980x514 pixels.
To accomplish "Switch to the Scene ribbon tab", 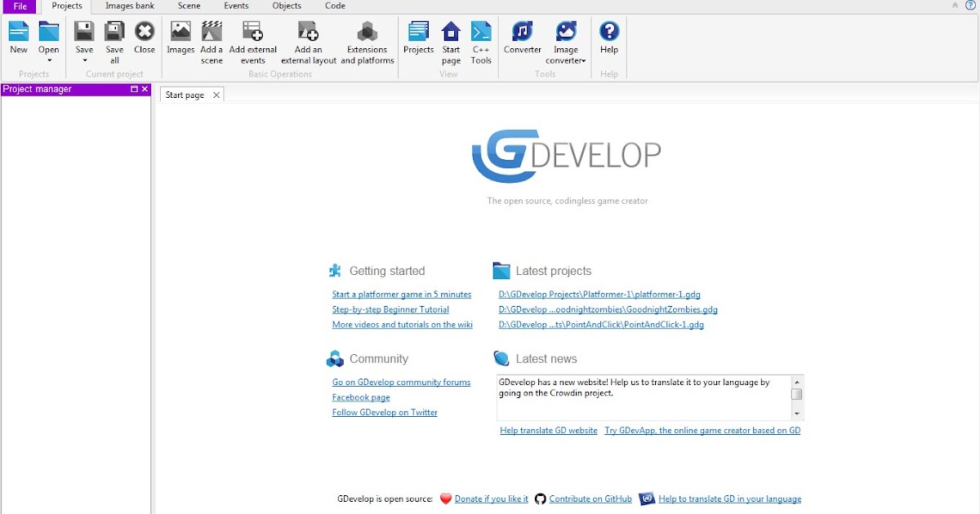I will pyautogui.click(x=189, y=6).
